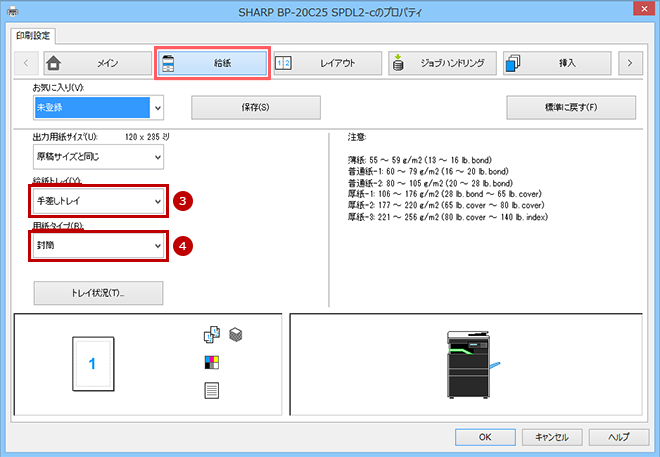Click the キャンセル button
This screenshot has width=660, height=457.
552,437
